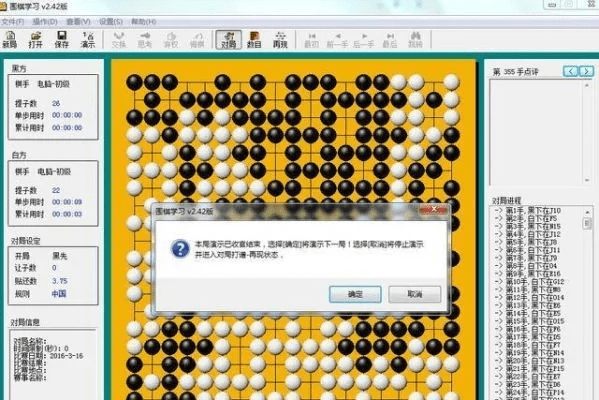Click the binoculars find-move icon
This screenshot has height=400, width=599.
point(415,40)
